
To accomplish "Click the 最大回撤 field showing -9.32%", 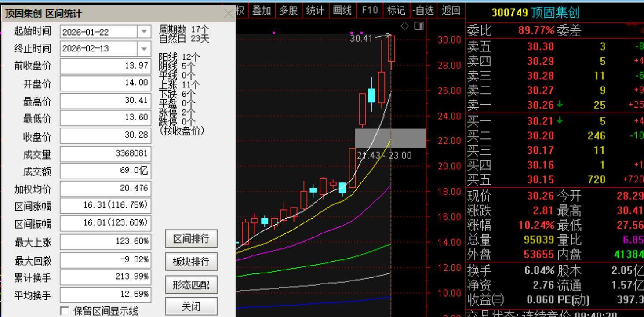I will click(106, 259).
